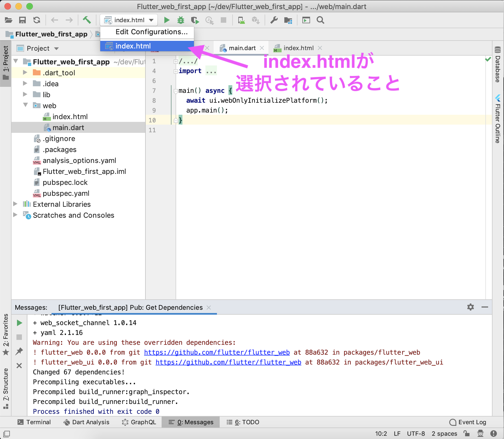The height and width of the screenshot is (439, 504).
Task: Run with coverage using the shield icon
Action: coord(195,20)
